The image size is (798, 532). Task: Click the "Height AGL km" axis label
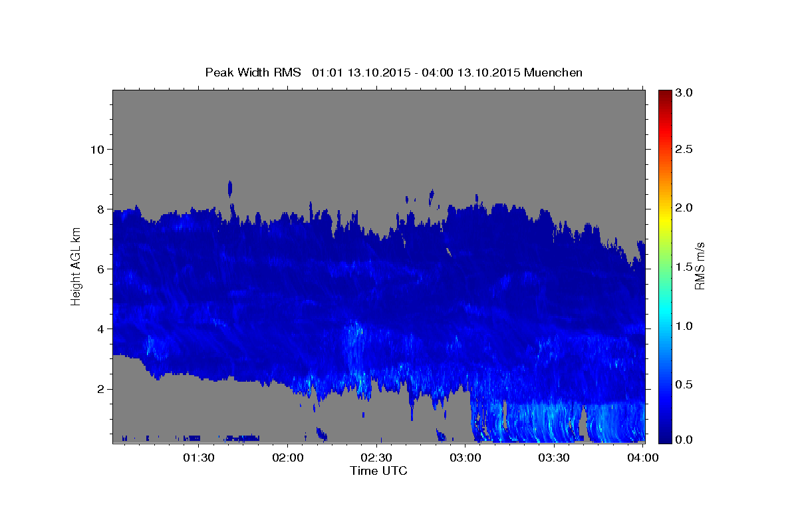coord(76,266)
